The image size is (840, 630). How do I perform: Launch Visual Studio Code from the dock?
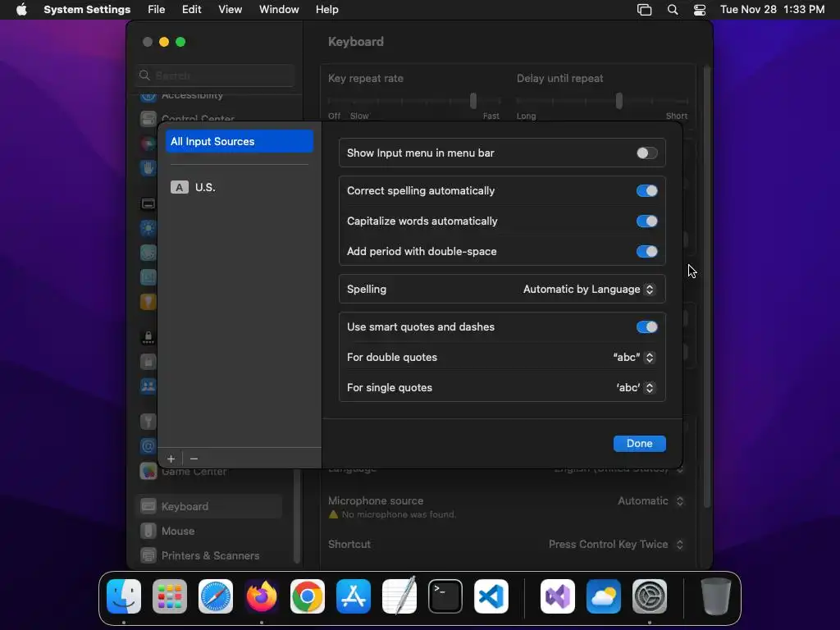pyautogui.click(x=491, y=596)
